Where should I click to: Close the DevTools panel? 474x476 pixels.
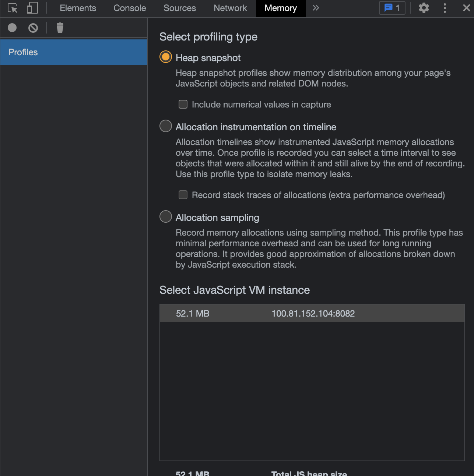click(x=466, y=8)
